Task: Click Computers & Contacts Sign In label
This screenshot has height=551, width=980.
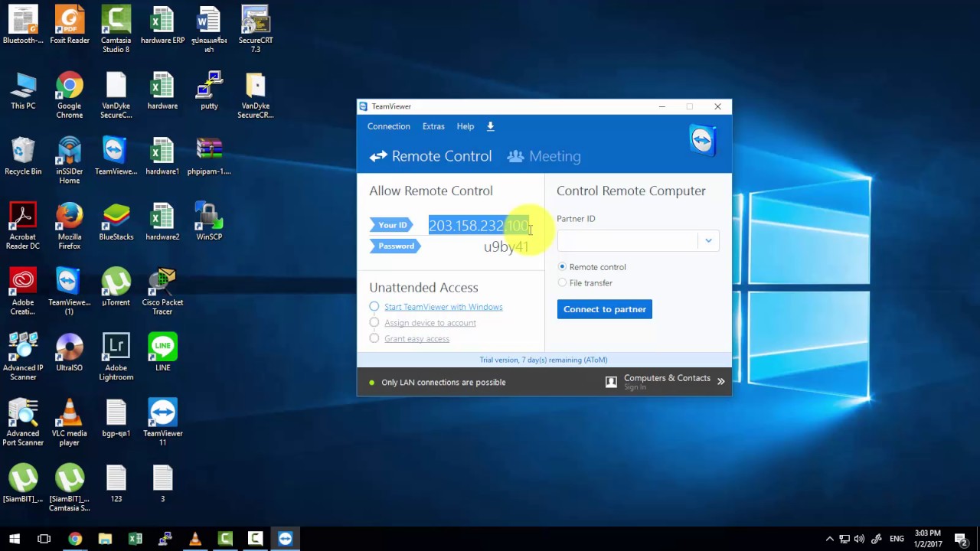Action: click(x=635, y=387)
